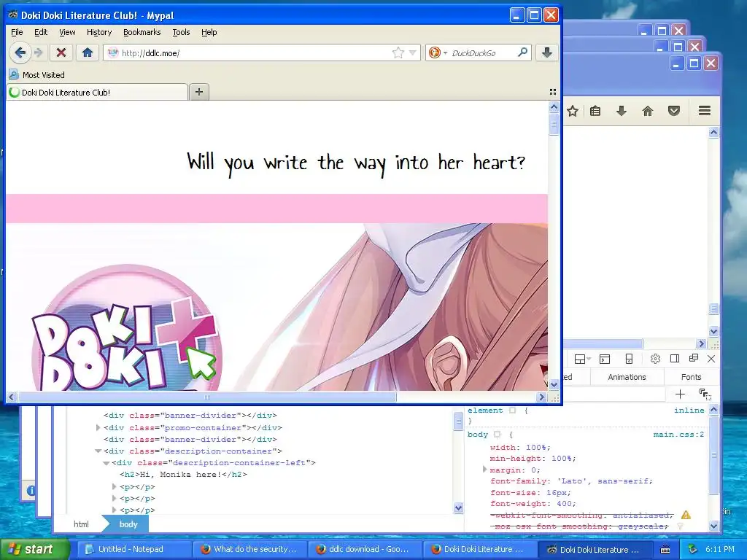Viewport: 747px width, 560px height.
Task: Go to Mypal home page
Action: 88,52
